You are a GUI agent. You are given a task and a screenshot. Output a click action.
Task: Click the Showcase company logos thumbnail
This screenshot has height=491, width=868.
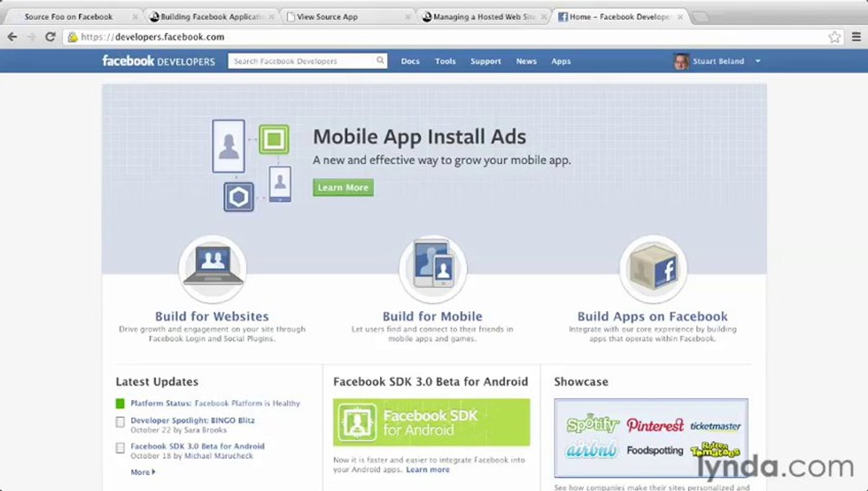[x=651, y=438]
